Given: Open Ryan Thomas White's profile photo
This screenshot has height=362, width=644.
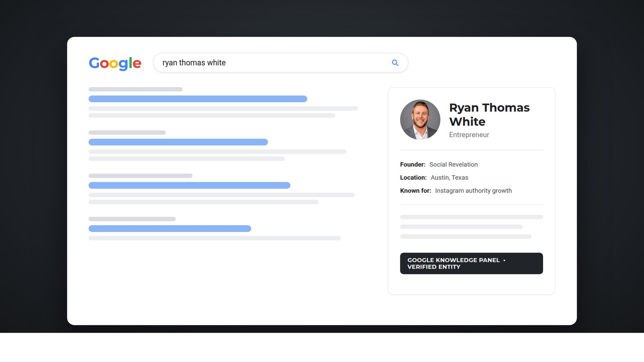Looking at the screenshot, I should [420, 120].
